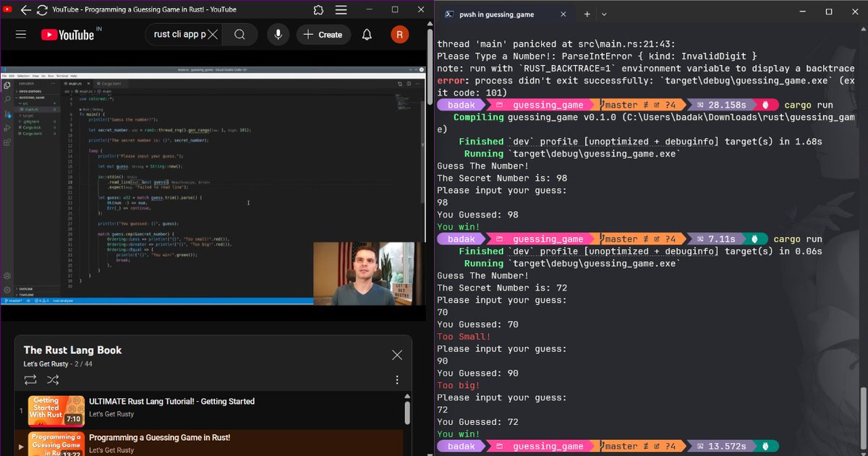Select Programming a Guessing Game in Rust entry
The width and height of the screenshot is (868, 456).
click(x=209, y=443)
